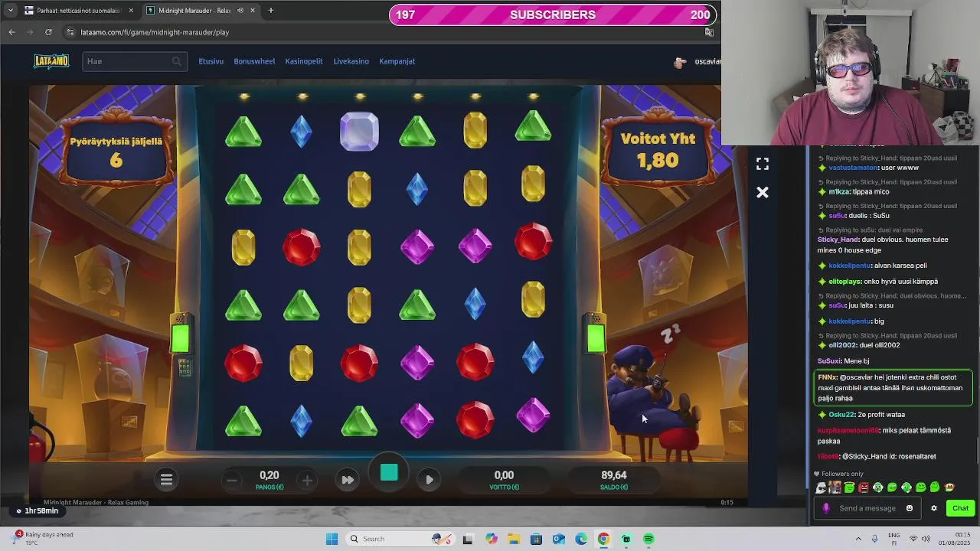Open Task View in taskbar

(x=468, y=539)
